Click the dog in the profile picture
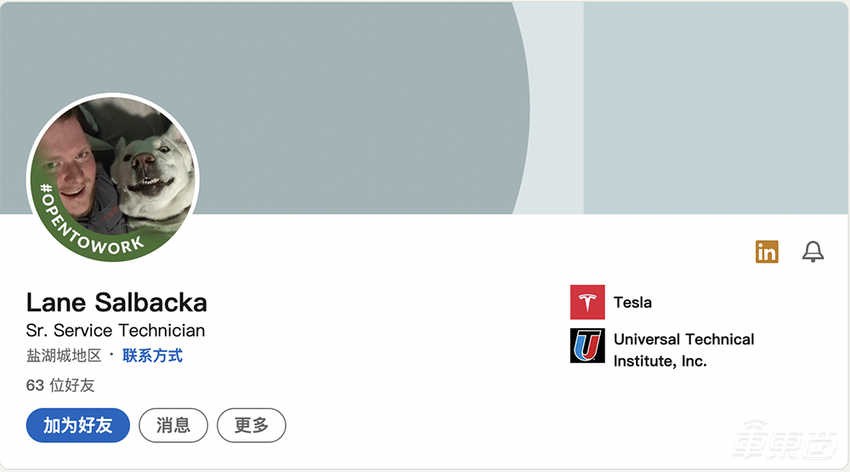Image resolution: width=850 pixels, height=472 pixels. click(150, 170)
